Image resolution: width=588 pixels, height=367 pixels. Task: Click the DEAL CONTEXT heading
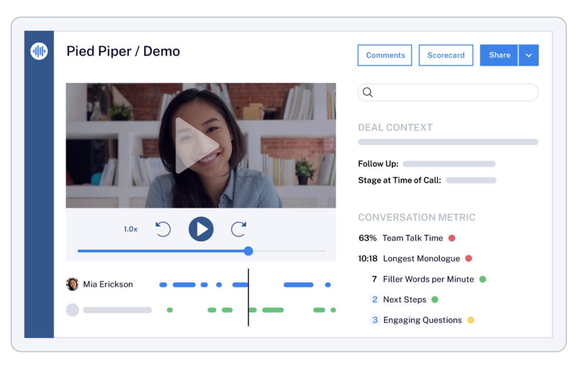click(x=395, y=128)
